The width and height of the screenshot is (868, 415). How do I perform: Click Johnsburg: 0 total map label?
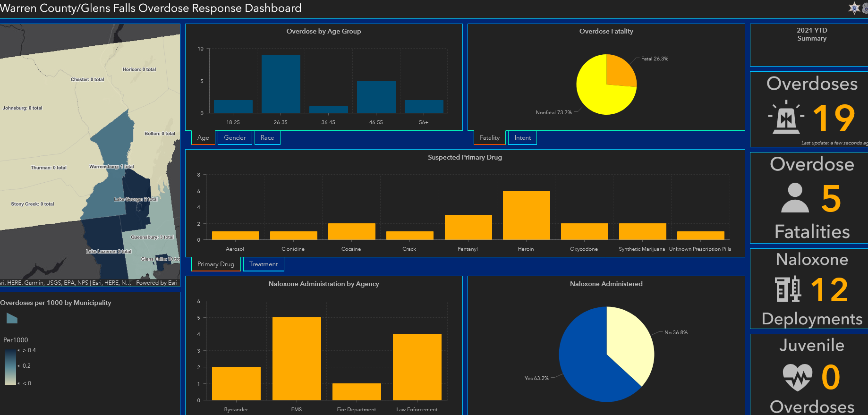click(x=22, y=108)
